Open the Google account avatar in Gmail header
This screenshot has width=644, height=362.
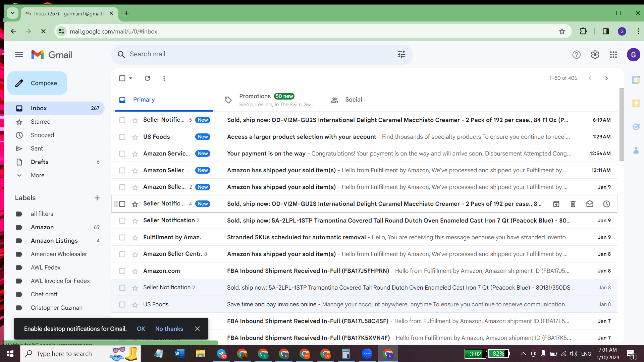[633, 55]
